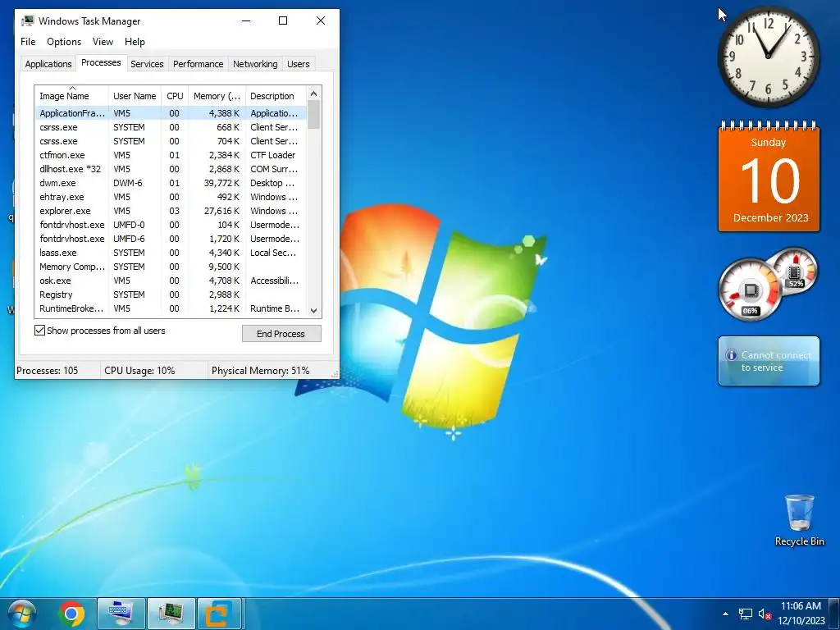This screenshot has height=630, width=840.
Task: Select the ApplicationFra... process row
Action: click(171, 113)
